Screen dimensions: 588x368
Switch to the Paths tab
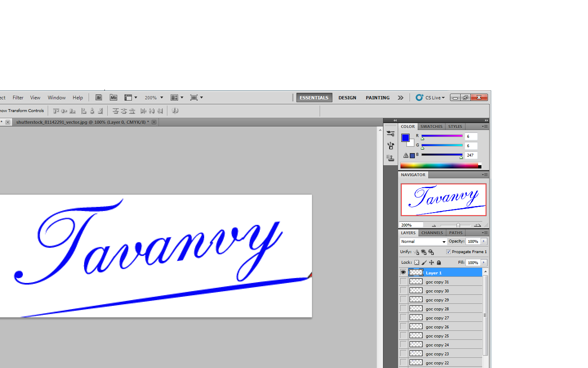(456, 233)
